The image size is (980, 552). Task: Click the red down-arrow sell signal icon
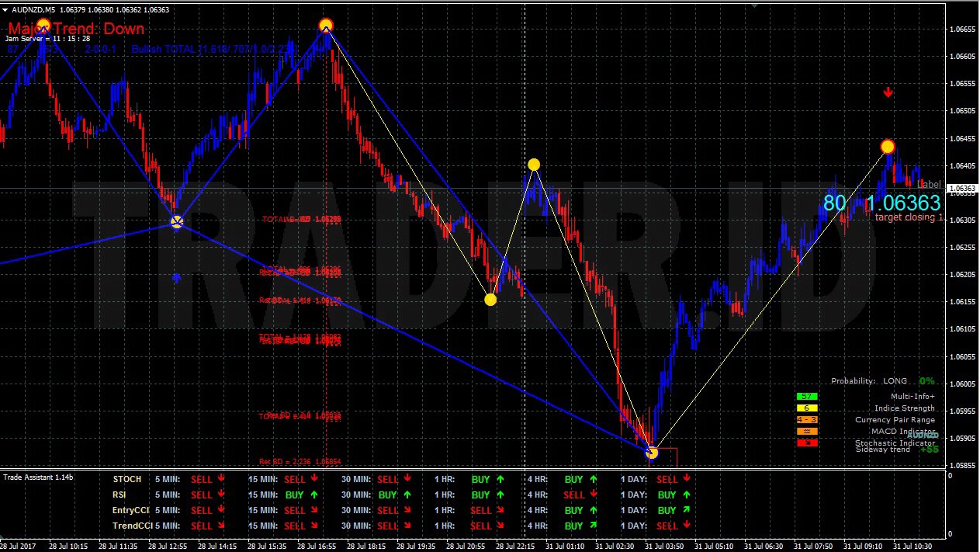888,92
